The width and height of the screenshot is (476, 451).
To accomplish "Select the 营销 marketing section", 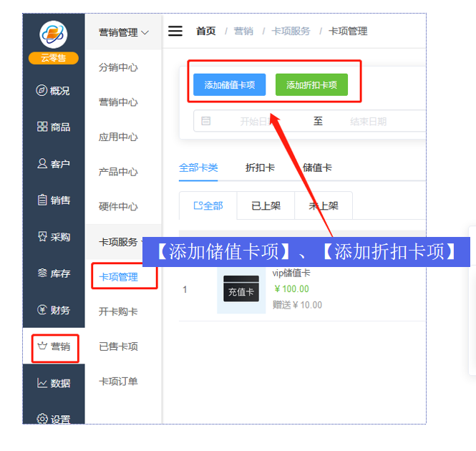I will tap(54, 346).
